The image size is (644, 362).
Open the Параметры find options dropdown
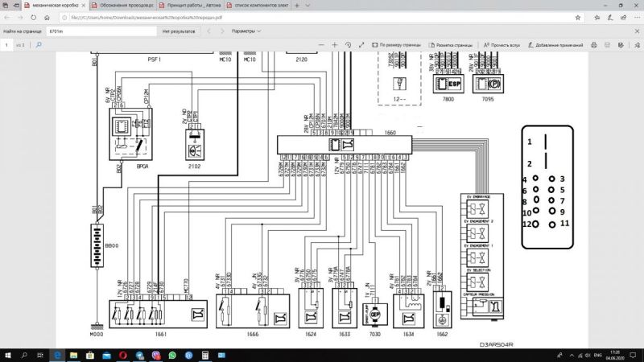[x=246, y=31]
